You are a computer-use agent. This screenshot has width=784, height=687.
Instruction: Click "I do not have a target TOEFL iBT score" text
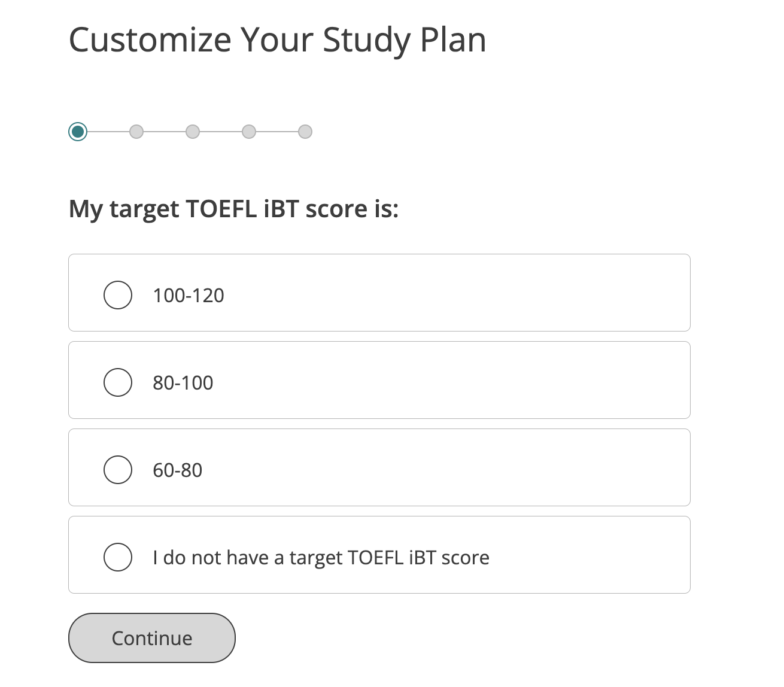pos(321,558)
